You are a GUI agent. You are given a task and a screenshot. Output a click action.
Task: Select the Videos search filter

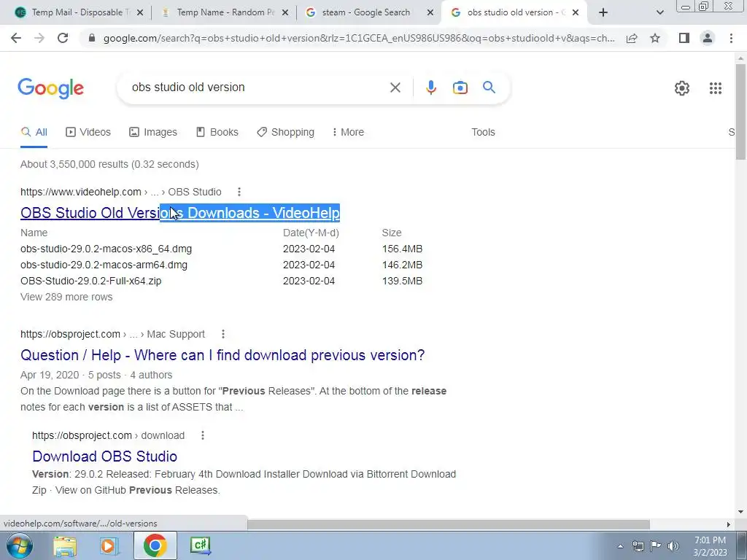(88, 133)
